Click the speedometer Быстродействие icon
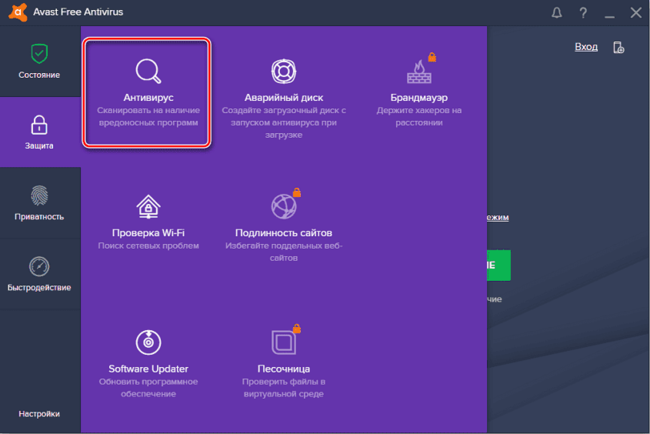 tap(39, 266)
